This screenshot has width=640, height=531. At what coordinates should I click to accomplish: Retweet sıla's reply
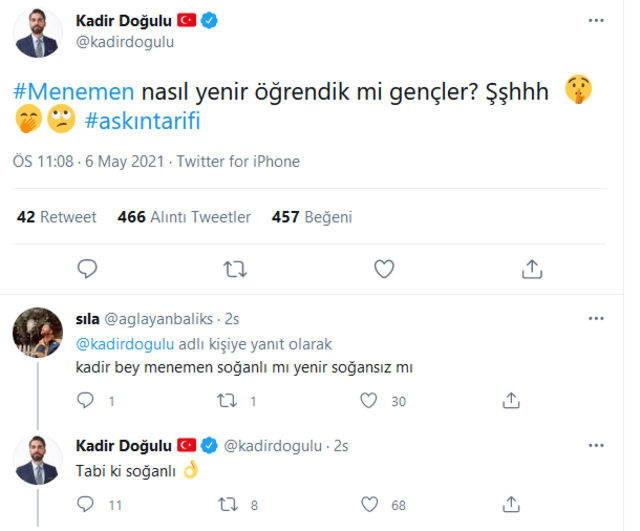(227, 400)
